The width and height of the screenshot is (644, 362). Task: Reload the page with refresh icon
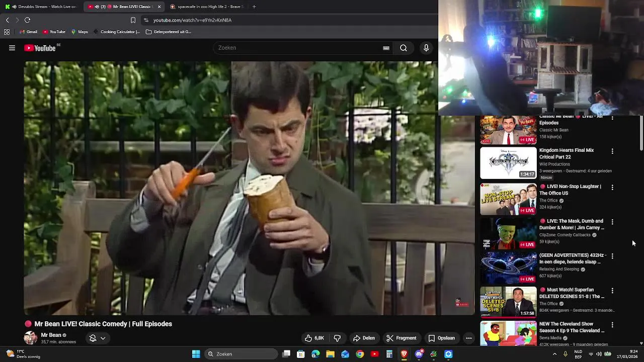coord(27,20)
